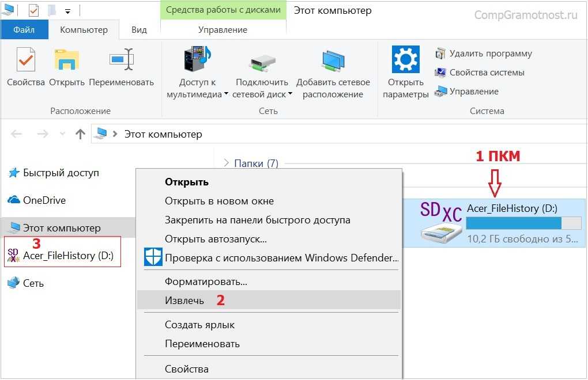The height and width of the screenshot is (380, 588).
Task: Expand the Подключить сетевой диск dropdown
Action: tap(290, 94)
